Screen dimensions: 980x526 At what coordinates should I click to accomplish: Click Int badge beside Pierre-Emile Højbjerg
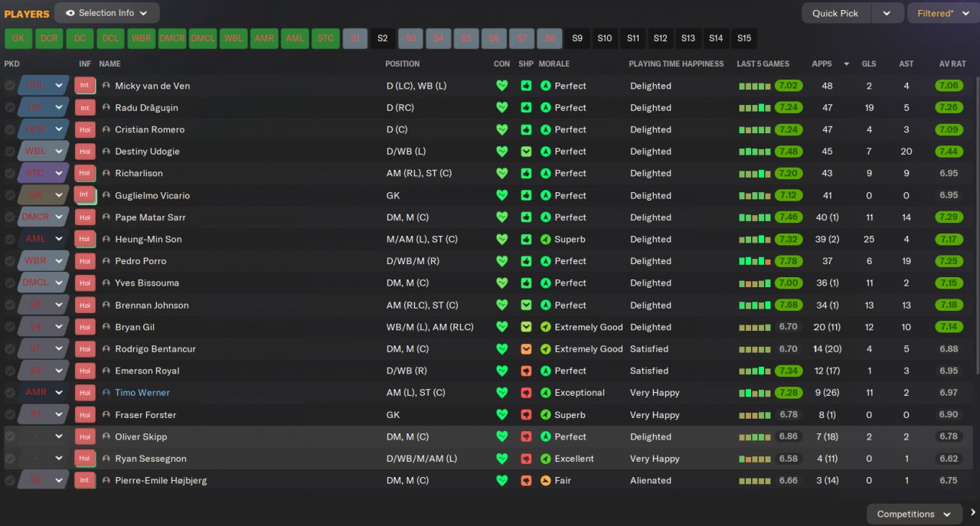point(85,480)
